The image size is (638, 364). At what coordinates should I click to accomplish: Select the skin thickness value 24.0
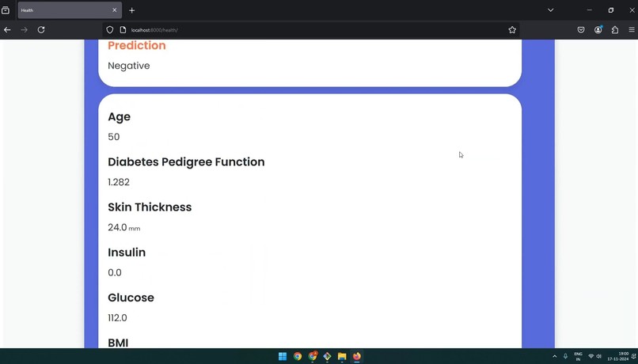pos(117,227)
